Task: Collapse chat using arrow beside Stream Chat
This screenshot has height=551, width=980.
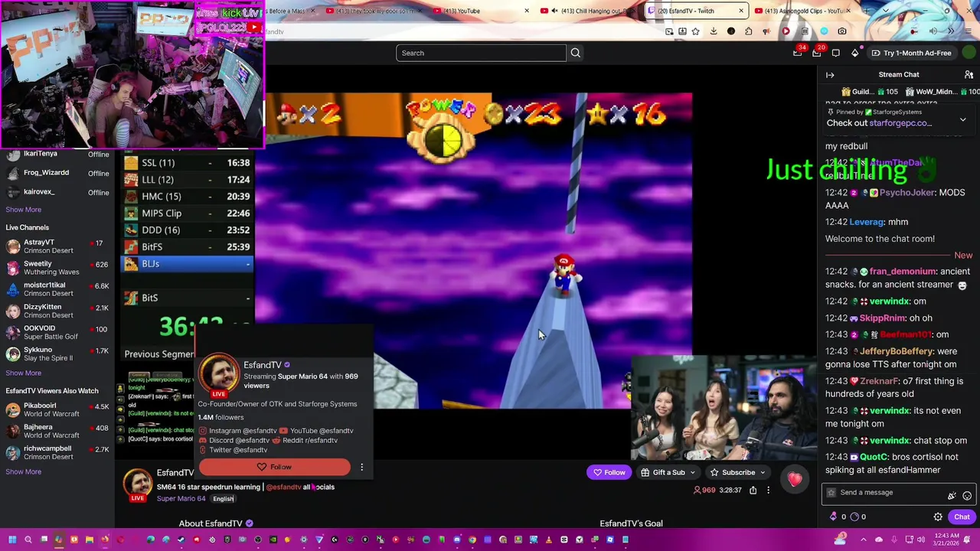Action: (830, 75)
